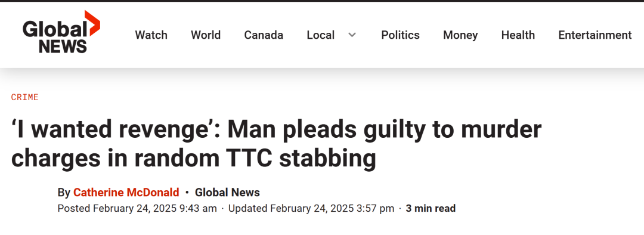Image resolution: width=644 pixels, height=235 pixels.
Task: Go to the Health section
Action: 518,35
